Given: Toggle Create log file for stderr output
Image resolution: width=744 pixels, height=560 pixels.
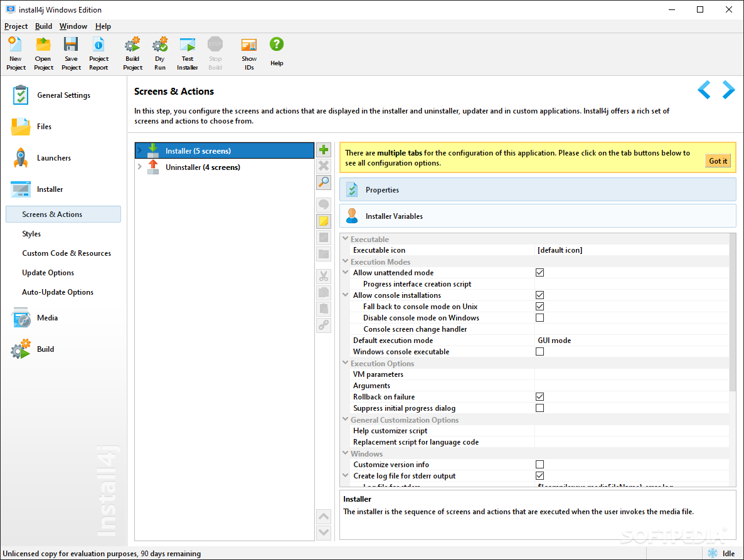Looking at the screenshot, I should pyautogui.click(x=539, y=475).
